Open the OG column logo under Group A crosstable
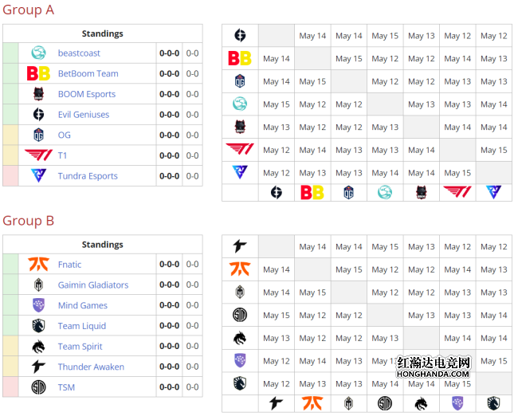This screenshot has height=420, width=518. click(x=349, y=192)
